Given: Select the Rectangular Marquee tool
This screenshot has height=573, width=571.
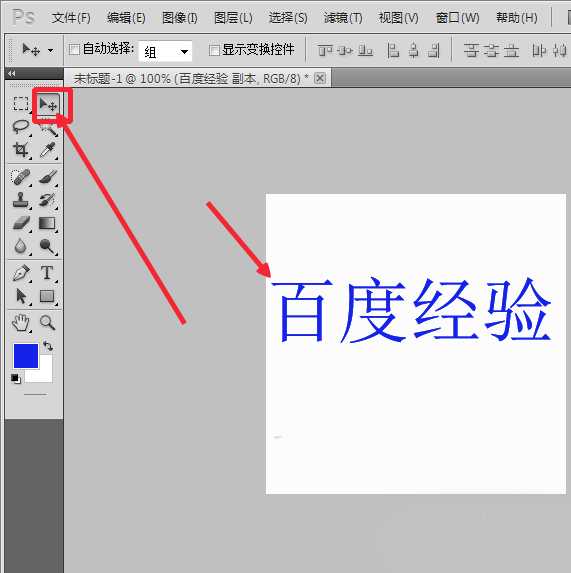Looking at the screenshot, I should (x=21, y=104).
